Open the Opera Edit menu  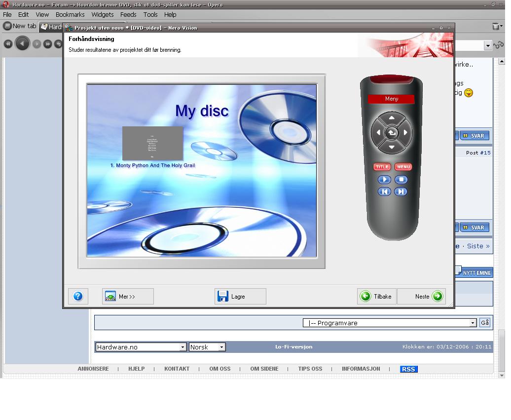coord(24,15)
